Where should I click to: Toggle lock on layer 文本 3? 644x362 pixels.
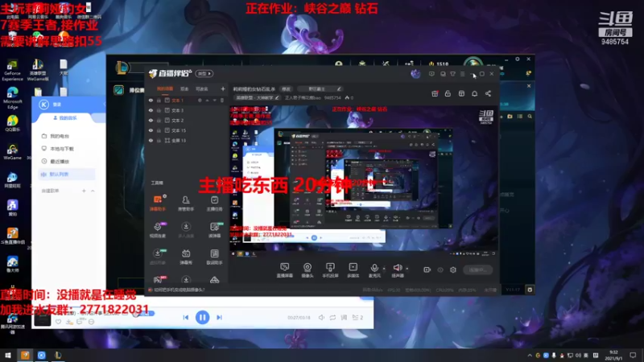pos(159,110)
